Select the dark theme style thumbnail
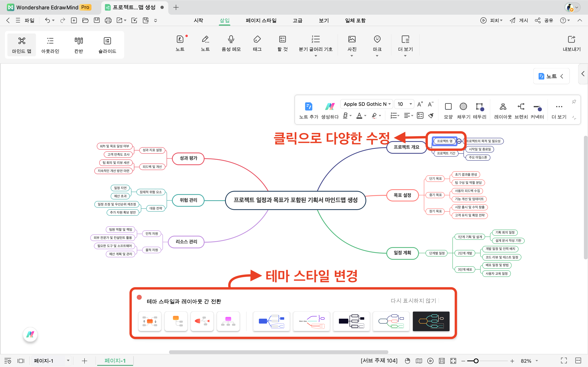Viewport: 588px width, 367px height. pos(431,321)
